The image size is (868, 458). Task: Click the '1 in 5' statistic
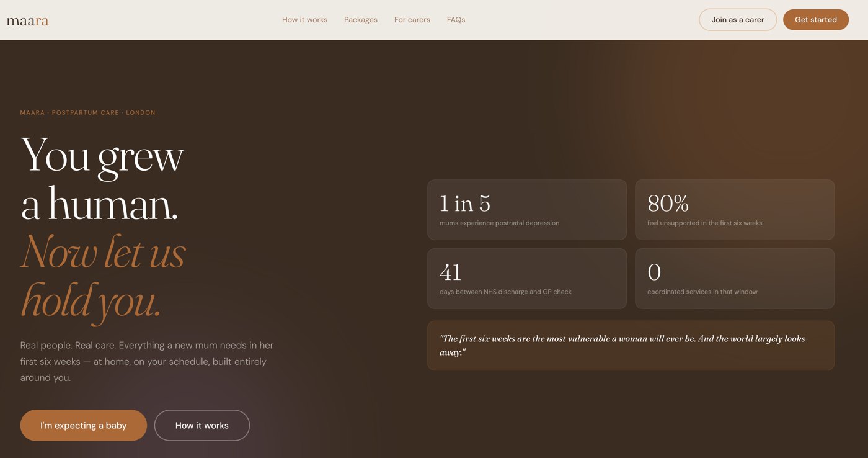tap(465, 204)
